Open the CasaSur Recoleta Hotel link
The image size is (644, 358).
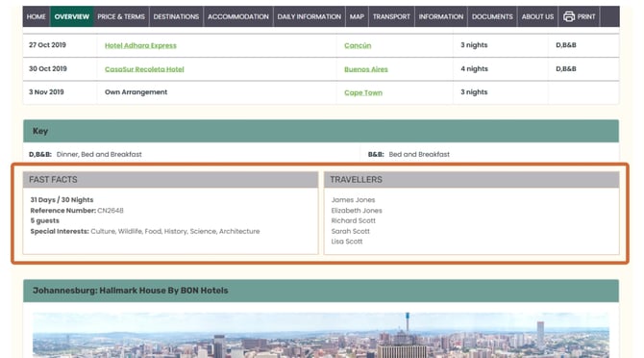(x=144, y=69)
